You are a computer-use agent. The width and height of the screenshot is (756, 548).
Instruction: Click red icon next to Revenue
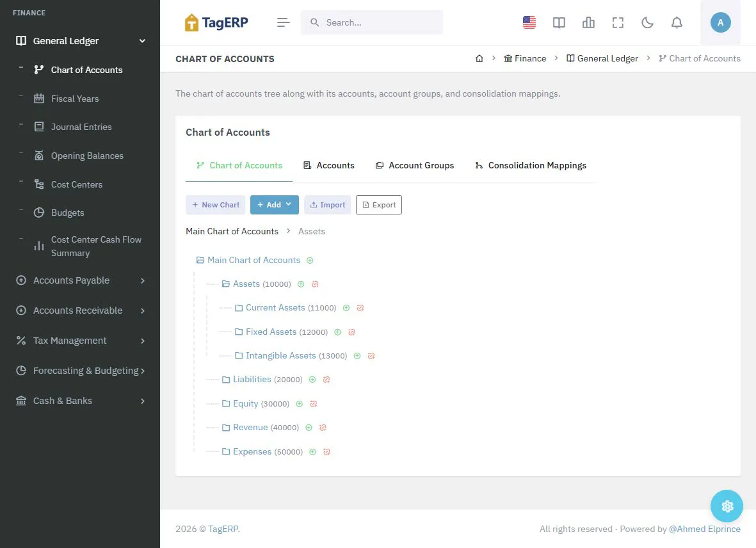coord(323,428)
